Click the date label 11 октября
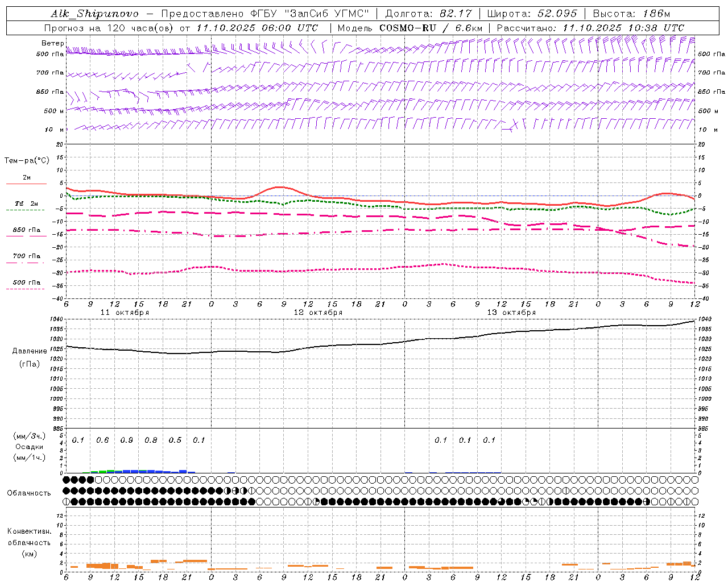The height and width of the screenshot is (582, 728). [125, 313]
